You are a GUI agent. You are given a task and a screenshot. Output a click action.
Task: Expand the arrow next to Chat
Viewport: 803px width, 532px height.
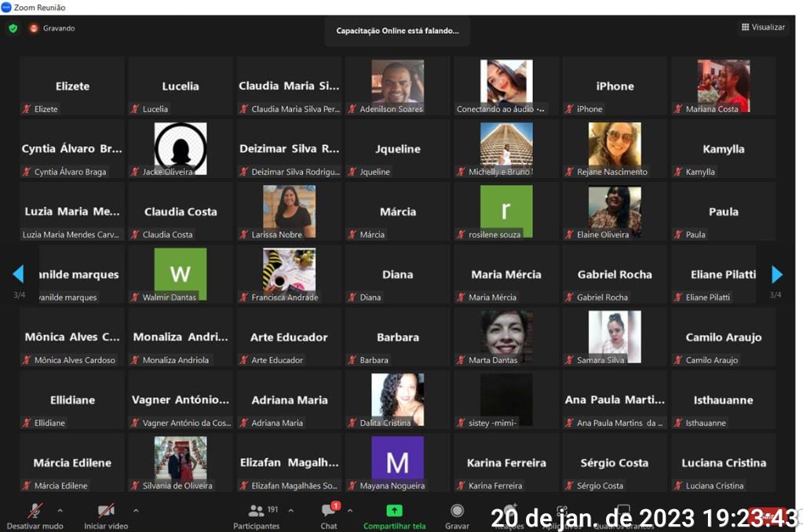pos(350,510)
